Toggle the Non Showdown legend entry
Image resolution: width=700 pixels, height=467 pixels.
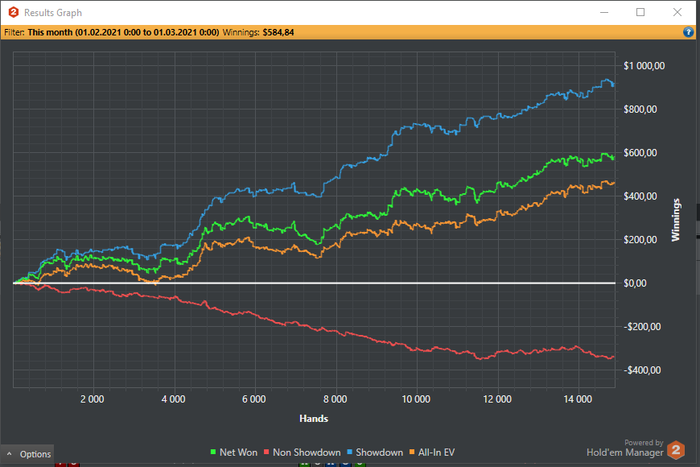pyautogui.click(x=302, y=452)
